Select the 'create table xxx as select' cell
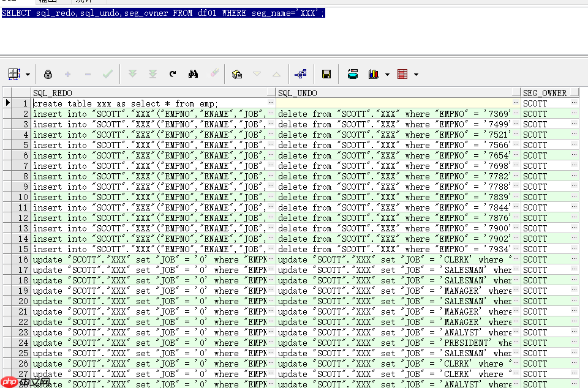Image resolution: width=588 pixels, height=388 pixels. (x=149, y=103)
